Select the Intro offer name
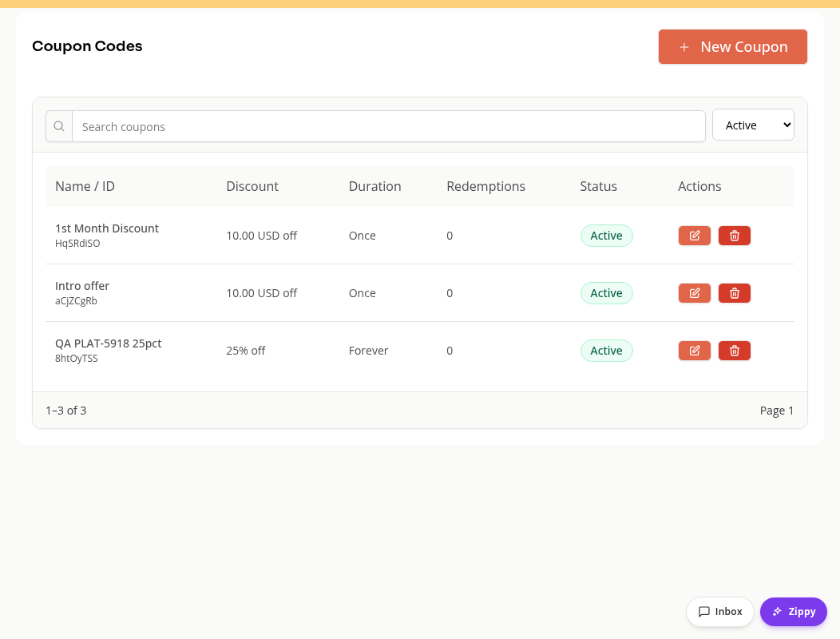This screenshot has height=639, width=840. 82,286
